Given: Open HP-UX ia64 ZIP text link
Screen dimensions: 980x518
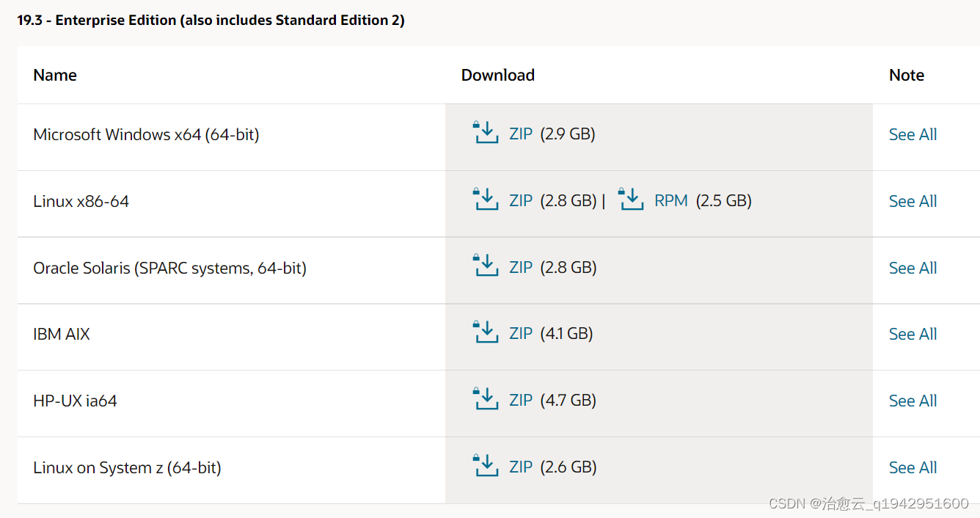Looking at the screenshot, I should pyautogui.click(x=521, y=401).
